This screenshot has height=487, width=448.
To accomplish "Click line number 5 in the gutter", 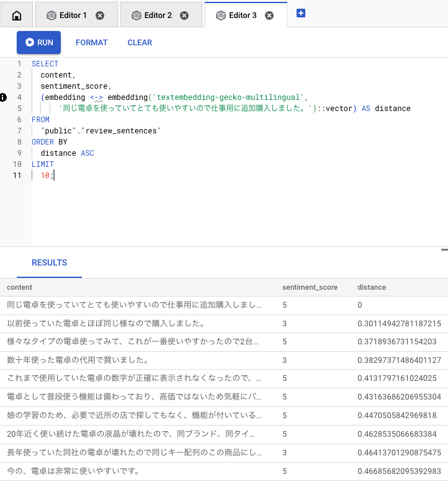I will click(x=19, y=109).
